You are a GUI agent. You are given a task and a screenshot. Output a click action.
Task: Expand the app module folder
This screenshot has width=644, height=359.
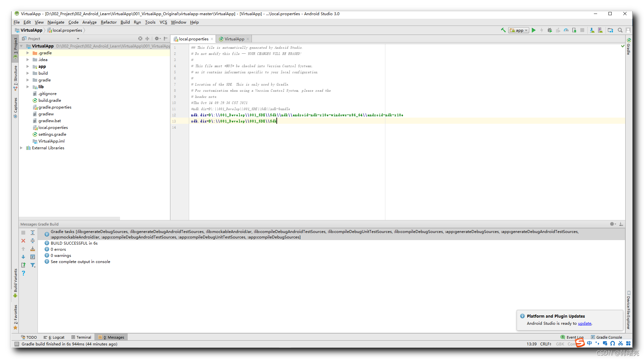(28, 66)
